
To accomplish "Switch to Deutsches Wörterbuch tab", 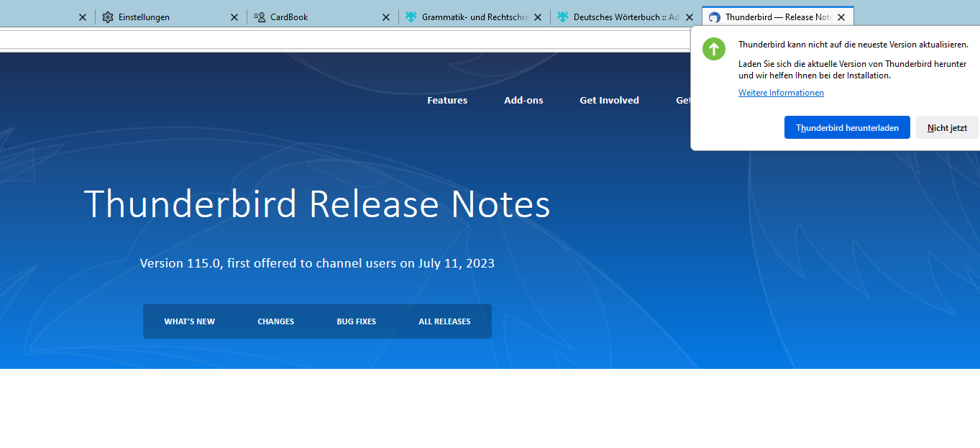I will 626,17.
